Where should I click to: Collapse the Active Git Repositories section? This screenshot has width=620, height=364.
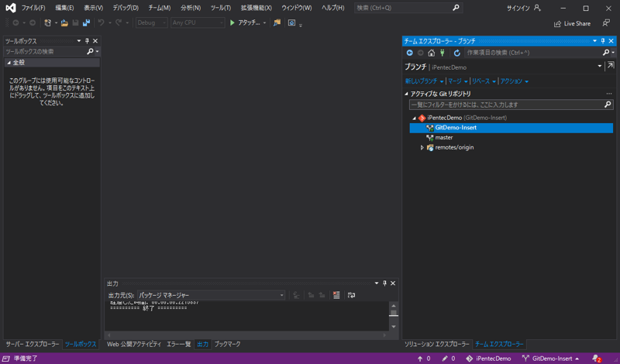pyautogui.click(x=406, y=94)
